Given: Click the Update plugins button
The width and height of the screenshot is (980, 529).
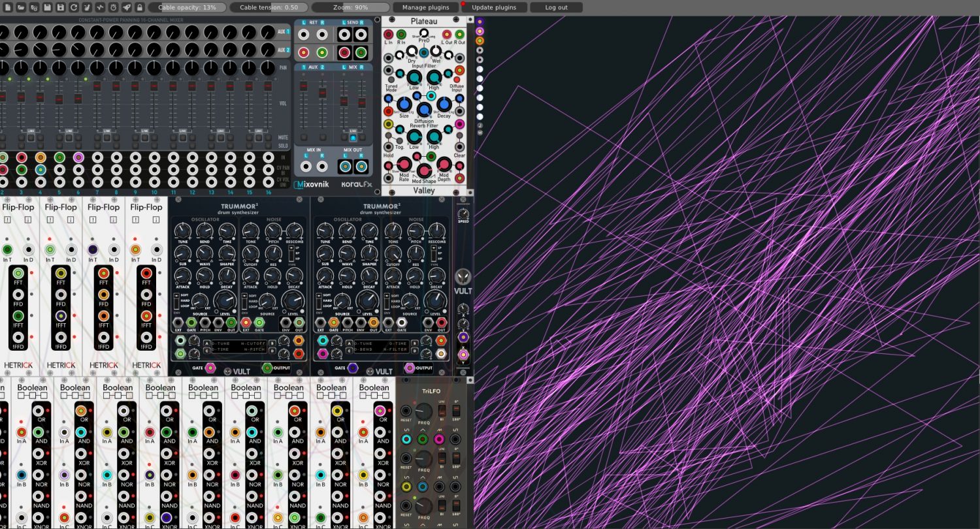Looking at the screenshot, I should pyautogui.click(x=494, y=7).
